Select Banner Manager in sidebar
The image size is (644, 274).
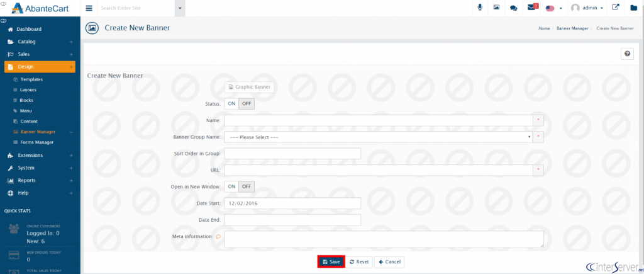coord(38,132)
